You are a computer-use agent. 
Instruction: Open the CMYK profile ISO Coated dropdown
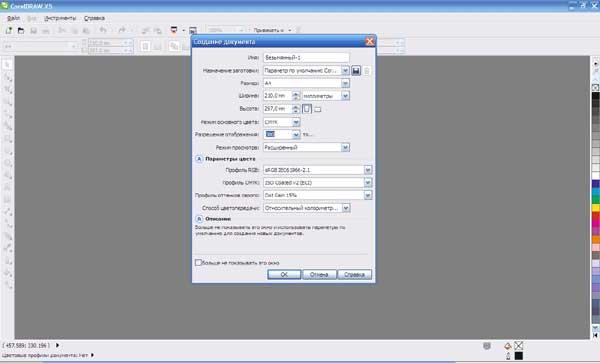tap(368, 183)
